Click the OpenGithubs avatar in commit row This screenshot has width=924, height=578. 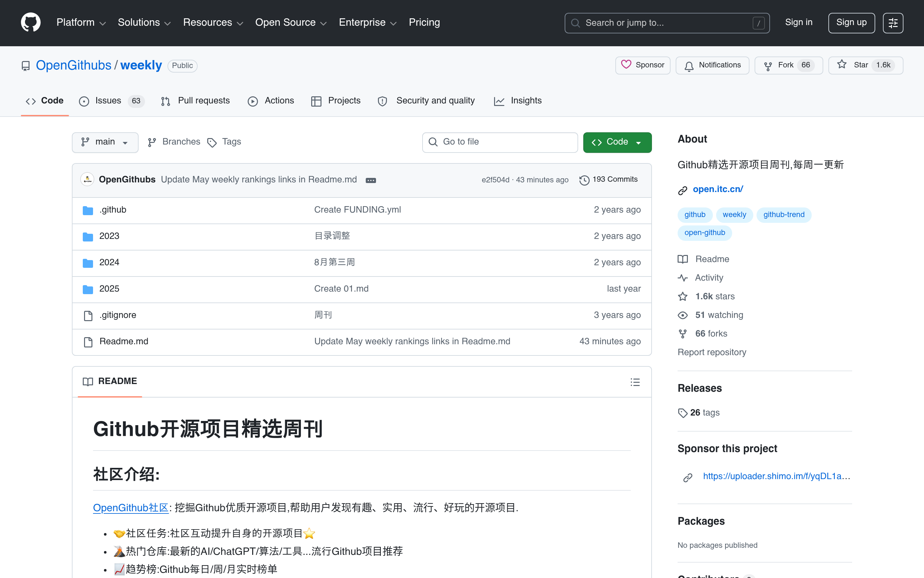click(88, 179)
